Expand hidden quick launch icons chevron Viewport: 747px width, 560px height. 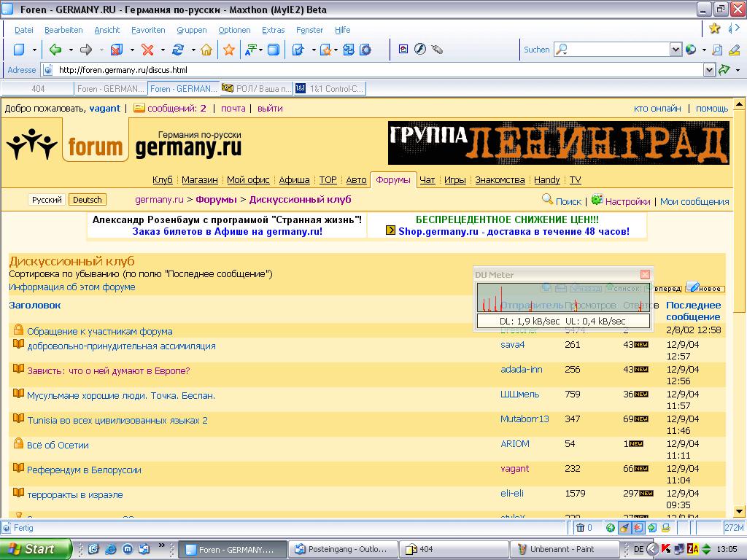click(x=161, y=545)
